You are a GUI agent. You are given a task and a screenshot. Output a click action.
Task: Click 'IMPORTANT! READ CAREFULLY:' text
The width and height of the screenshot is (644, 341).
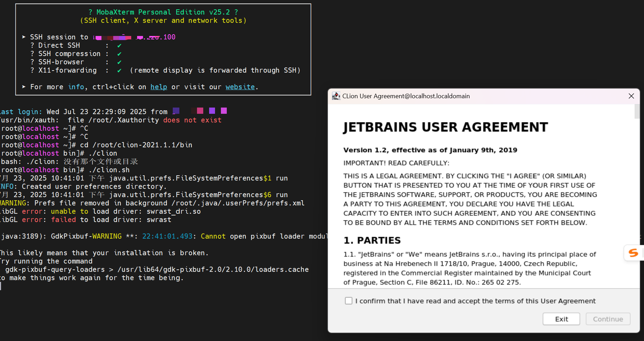(x=396, y=163)
